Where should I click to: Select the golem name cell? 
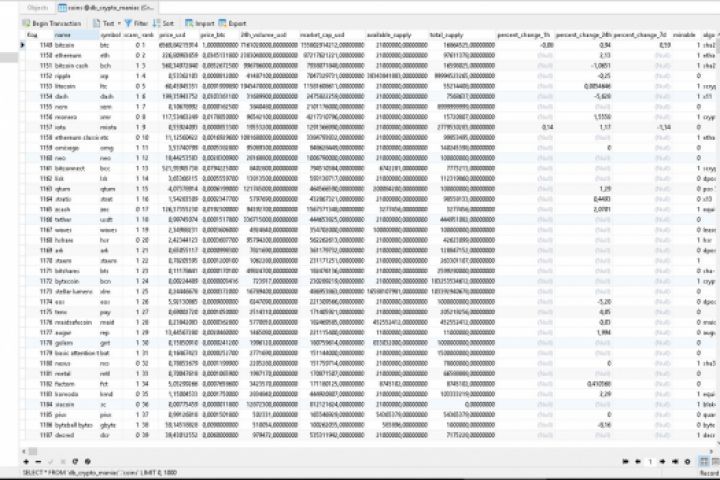[75, 343]
